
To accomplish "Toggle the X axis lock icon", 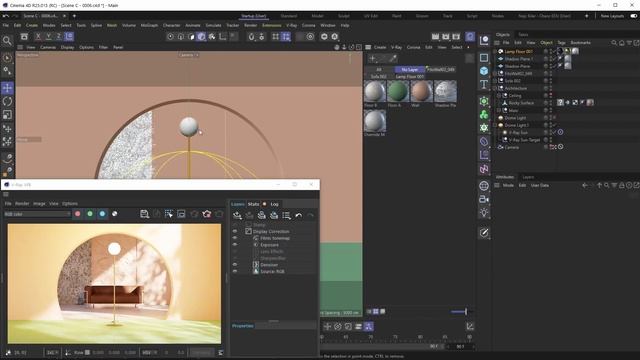I will 38,36.
